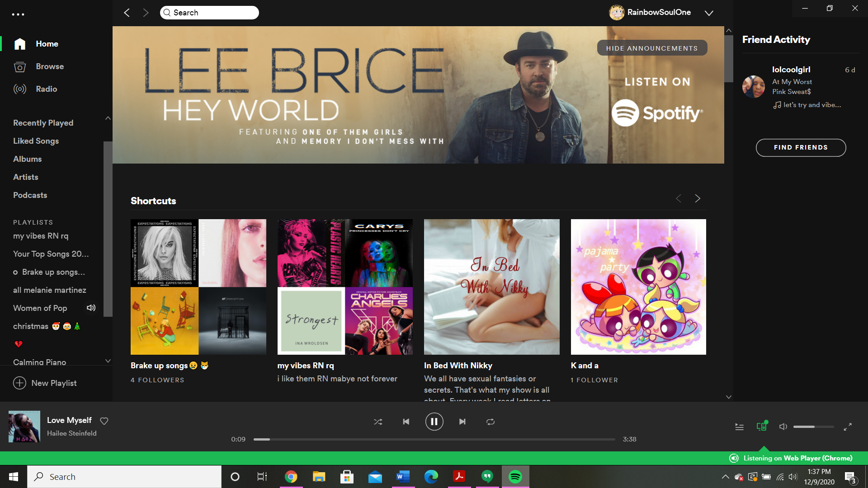
Task: Seek within the song progress bar
Action: pyautogui.click(x=434, y=439)
